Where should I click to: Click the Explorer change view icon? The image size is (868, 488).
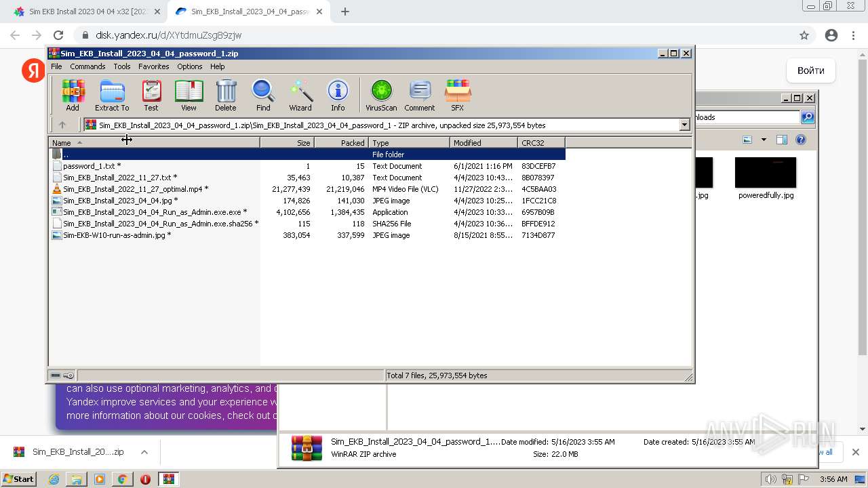pos(747,140)
